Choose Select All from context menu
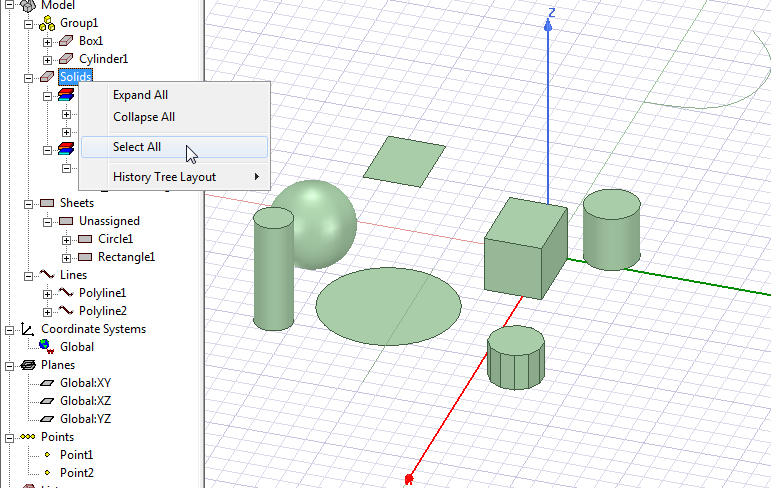771x488 pixels. 137,147
